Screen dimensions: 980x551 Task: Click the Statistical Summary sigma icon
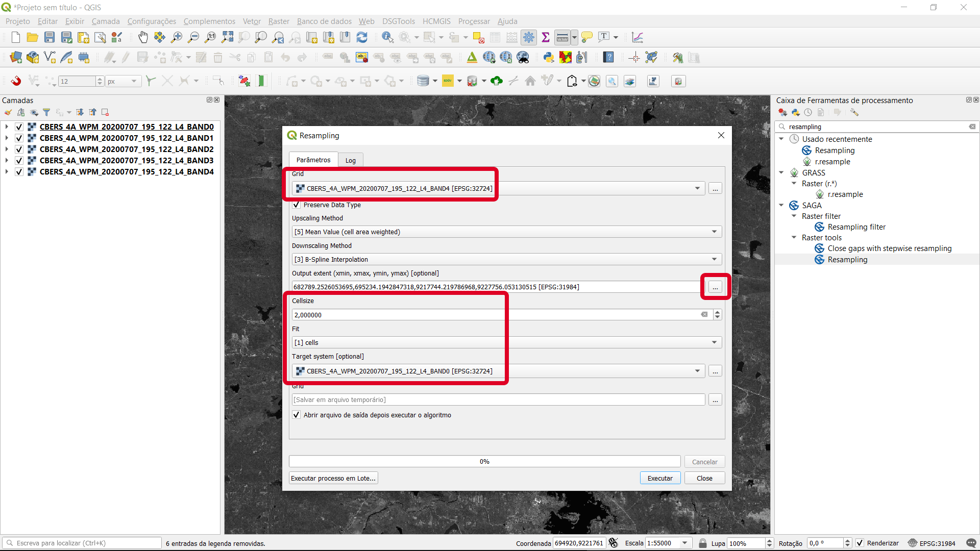[x=546, y=37]
